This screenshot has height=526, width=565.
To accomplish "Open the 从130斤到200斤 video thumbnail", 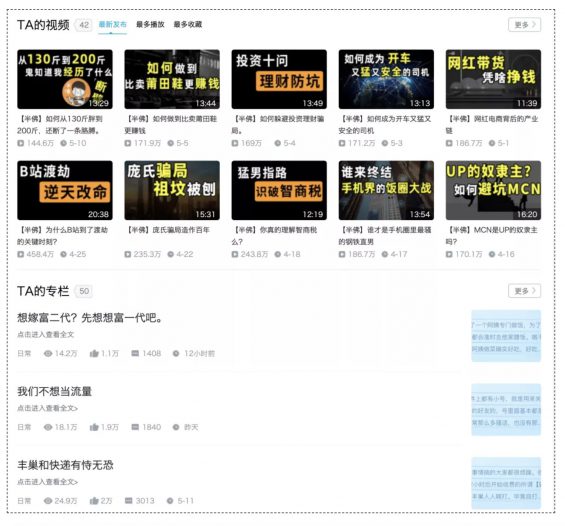I will 65,79.
